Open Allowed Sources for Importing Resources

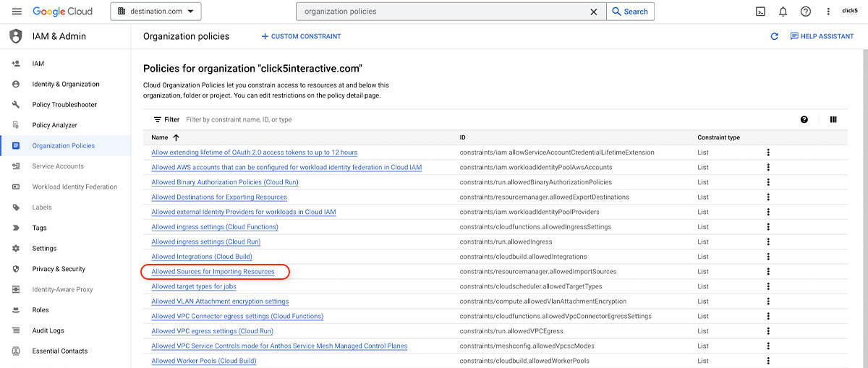click(x=213, y=271)
